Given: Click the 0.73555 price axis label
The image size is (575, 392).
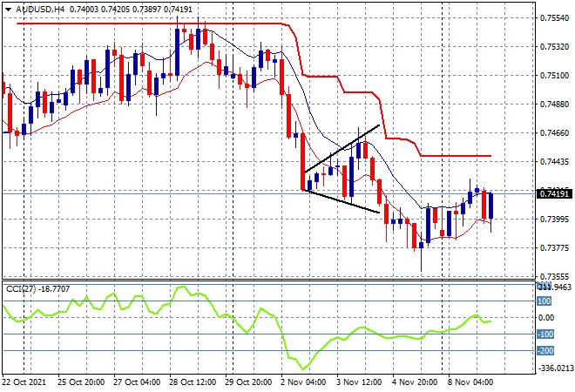Looking at the screenshot, I should coord(554,276).
